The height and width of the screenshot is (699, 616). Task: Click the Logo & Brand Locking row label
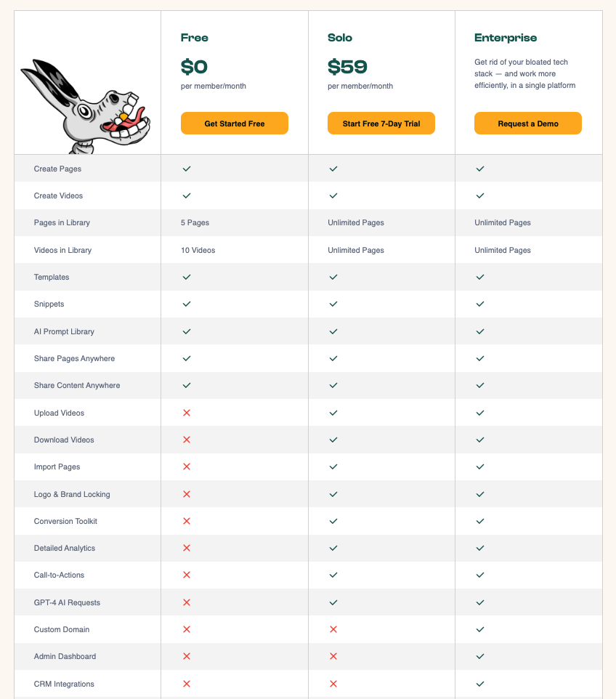coord(72,494)
